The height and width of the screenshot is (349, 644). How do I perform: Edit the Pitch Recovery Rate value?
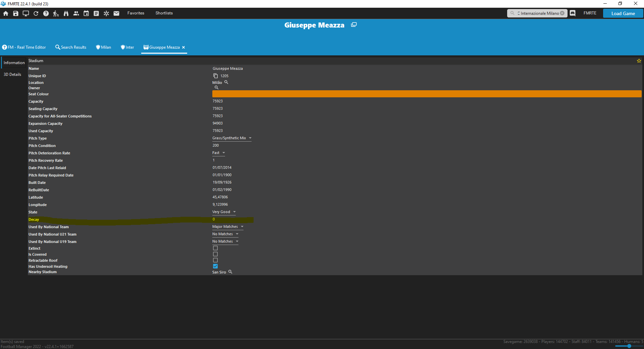point(214,160)
